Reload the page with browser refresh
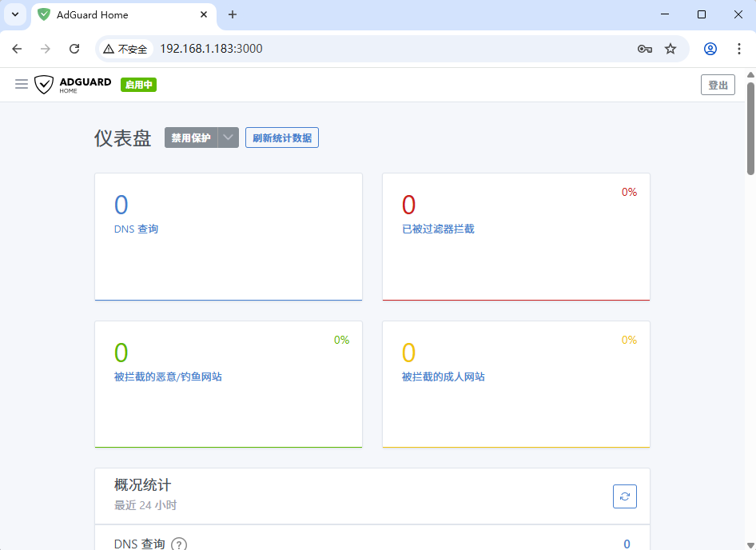The width and height of the screenshot is (756, 550). click(x=74, y=49)
